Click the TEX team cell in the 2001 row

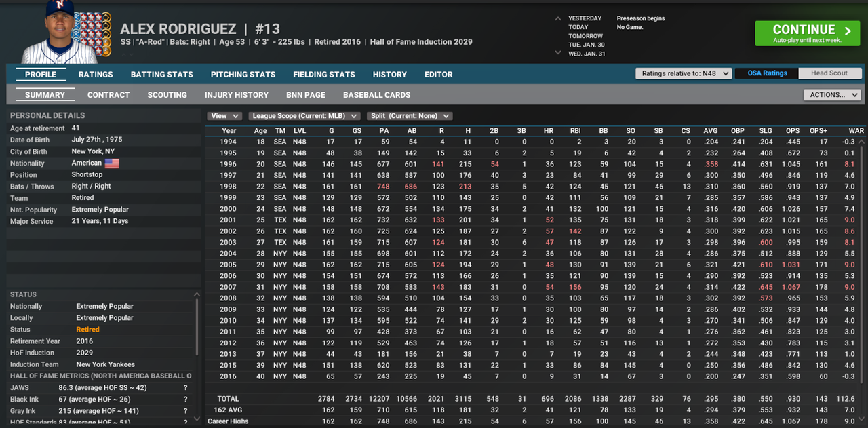(x=280, y=220)
